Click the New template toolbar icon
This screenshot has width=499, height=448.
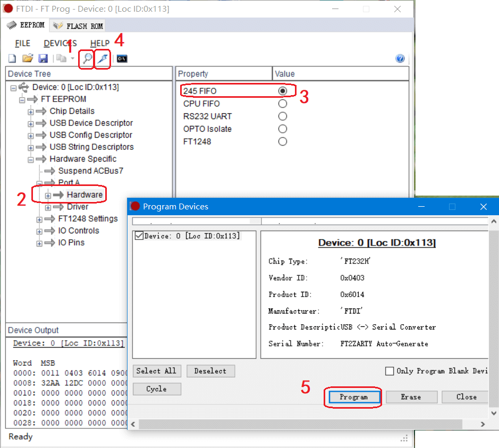pos(12,58)
